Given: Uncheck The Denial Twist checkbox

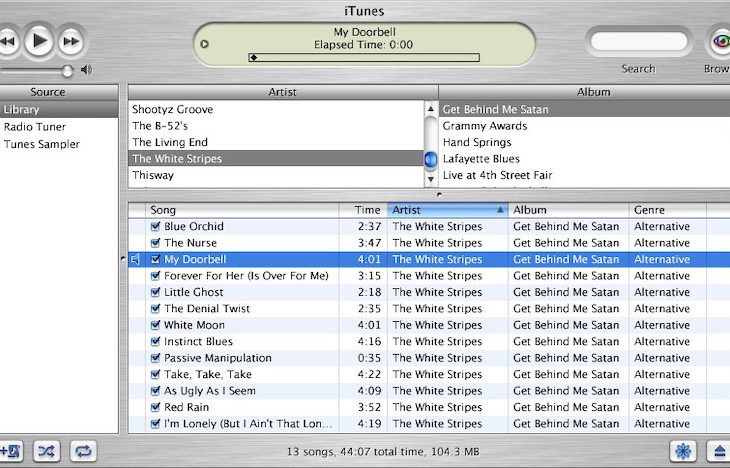Looking at the screenshot, I should (x=155, y=308).
